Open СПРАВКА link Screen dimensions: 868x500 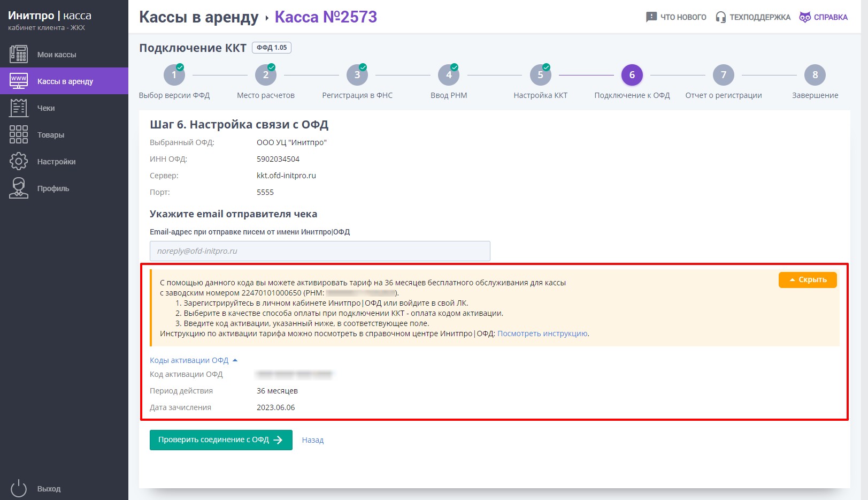tap(824, 17)
